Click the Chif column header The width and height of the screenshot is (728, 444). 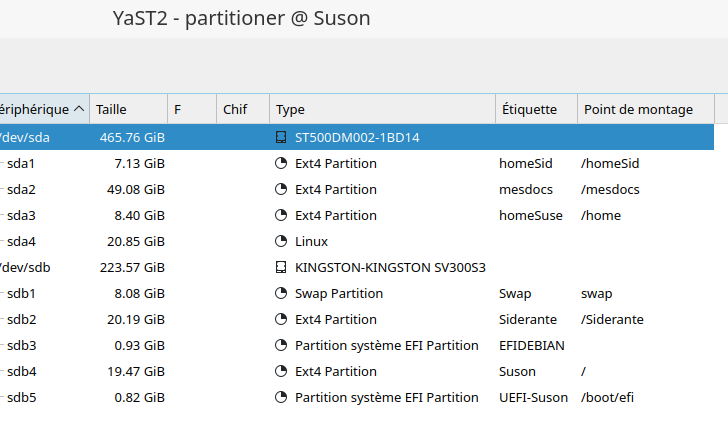pyautogui.click(x=235, y=109)
